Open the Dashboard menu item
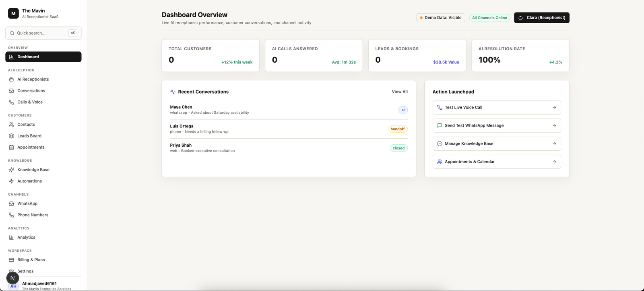Screen dimensions: 644x291 tap(43, 57)
